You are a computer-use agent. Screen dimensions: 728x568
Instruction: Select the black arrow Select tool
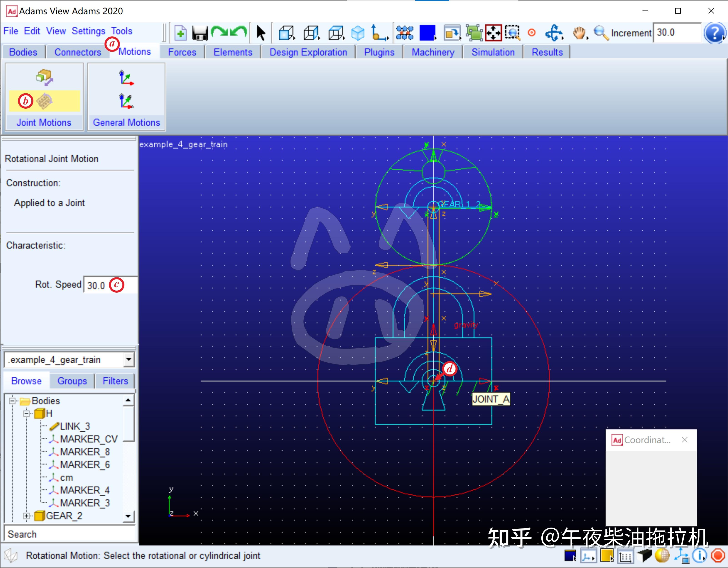pos(261,33)
